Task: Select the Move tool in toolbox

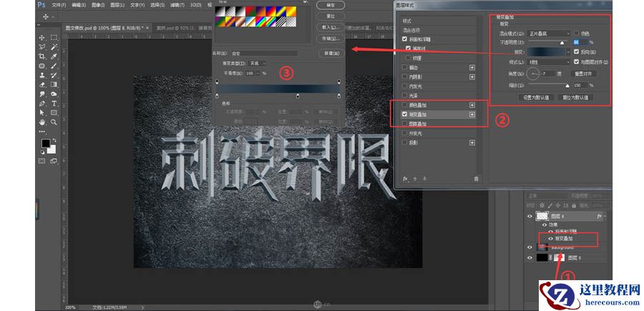Action: (42, 37)
